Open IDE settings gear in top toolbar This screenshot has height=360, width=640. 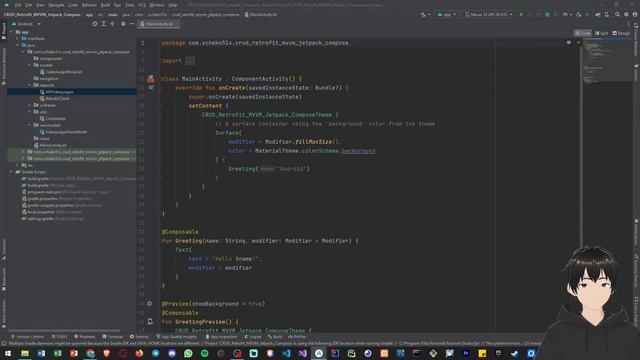coord(626,14)
